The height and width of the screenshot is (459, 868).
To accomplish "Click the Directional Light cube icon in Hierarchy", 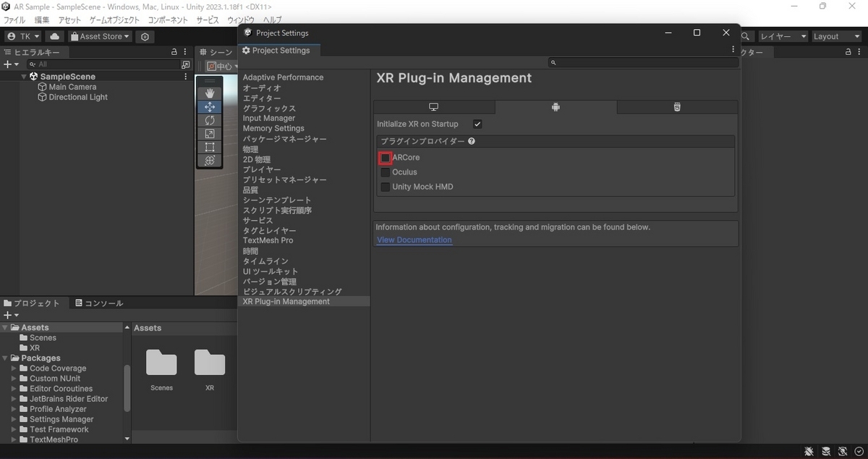I will pyautogui.click(x=43, y=97).
